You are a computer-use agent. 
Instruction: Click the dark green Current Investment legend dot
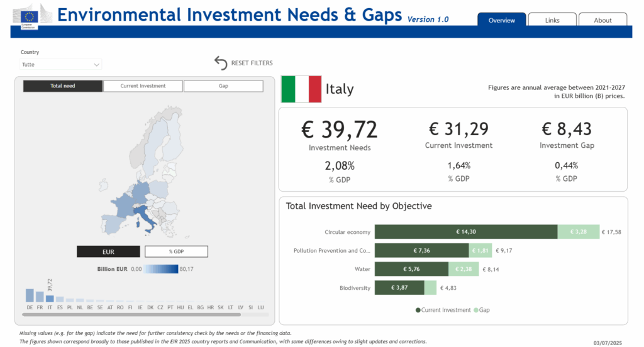coord(418,310)
